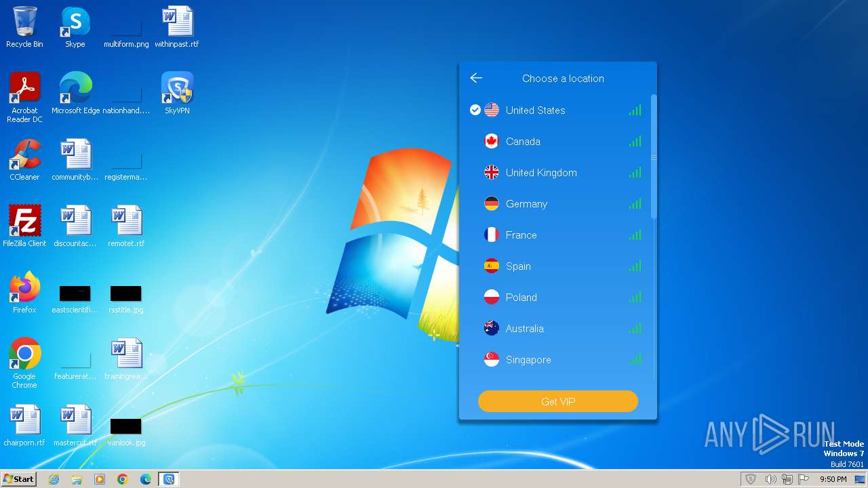
Task: Select the SkyVPN desktop shortcut
Action: tap(177, 94)
